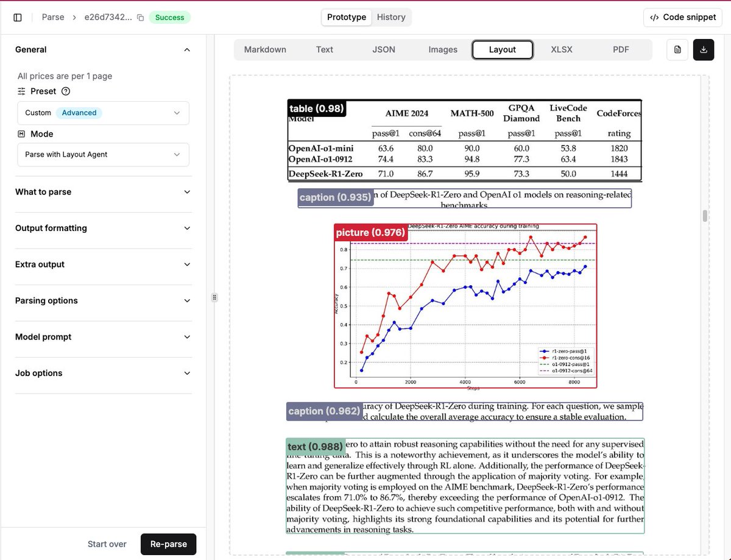The height and width of the screenshot is (560, 731).
Task: Toggle the sidebar panel icon
Action: (18, 18)
